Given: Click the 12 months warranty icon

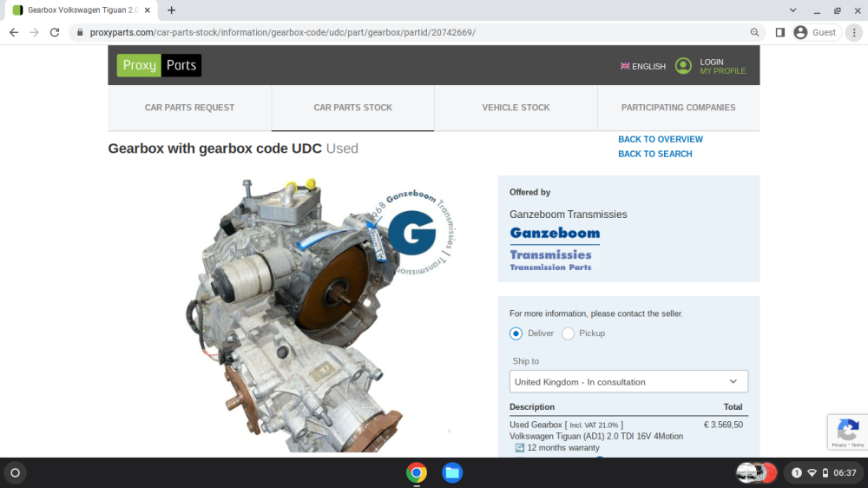Looking at the screenshot, I should (x=519, y=447).
